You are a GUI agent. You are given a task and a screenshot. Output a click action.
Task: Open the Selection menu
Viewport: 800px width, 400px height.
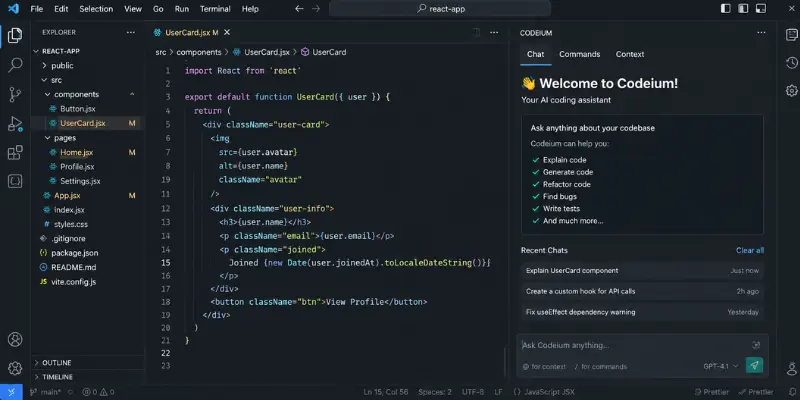pyautogui.click(x=96, y=9)
